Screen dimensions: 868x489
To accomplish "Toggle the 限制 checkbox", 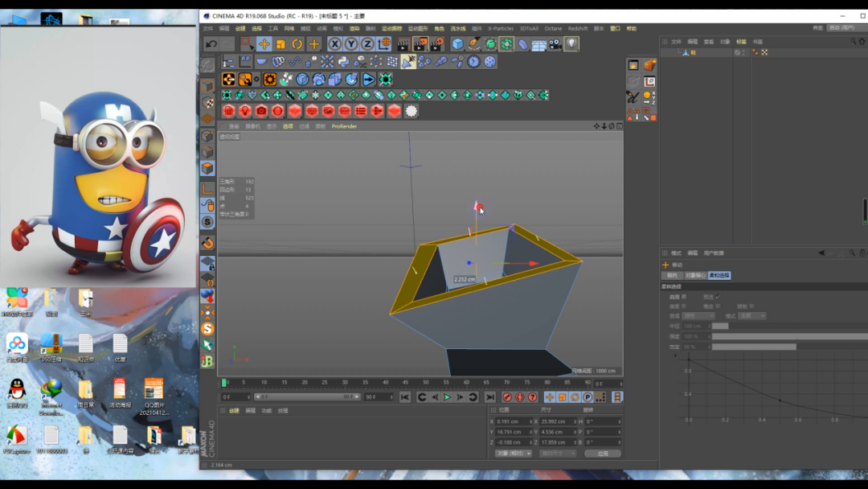I will click(751, 306).
